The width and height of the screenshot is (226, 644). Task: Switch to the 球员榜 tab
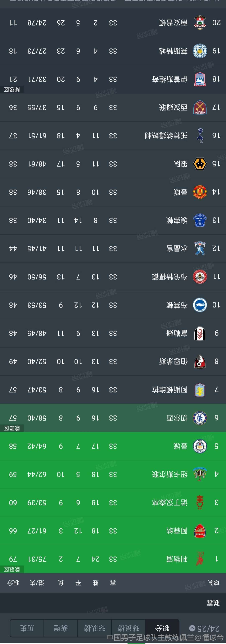tap(128, 628)
